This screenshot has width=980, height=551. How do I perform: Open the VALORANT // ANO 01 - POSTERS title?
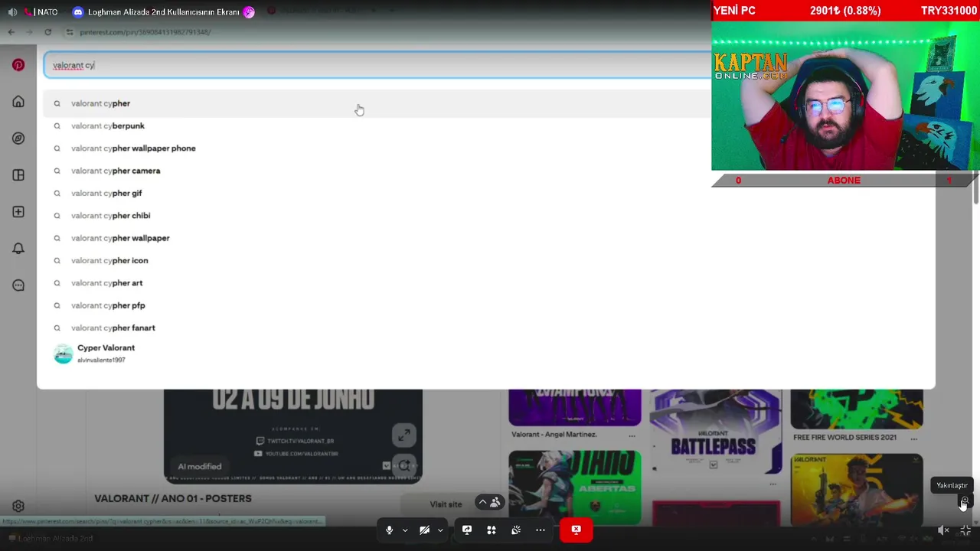tap(173, 498)
